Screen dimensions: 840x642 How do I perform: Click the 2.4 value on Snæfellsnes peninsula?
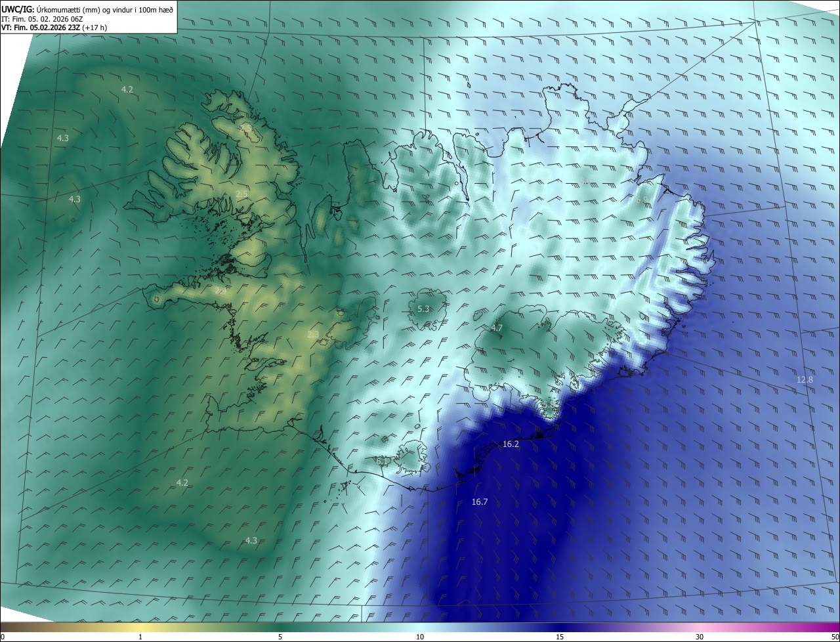(x=220, y=290)
